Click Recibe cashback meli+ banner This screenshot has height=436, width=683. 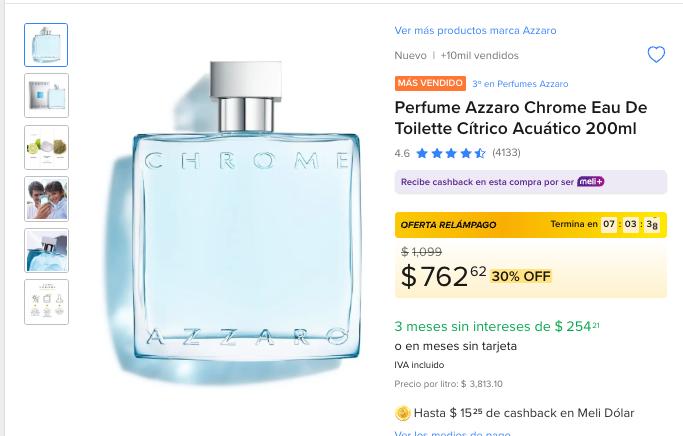(531, 182)
